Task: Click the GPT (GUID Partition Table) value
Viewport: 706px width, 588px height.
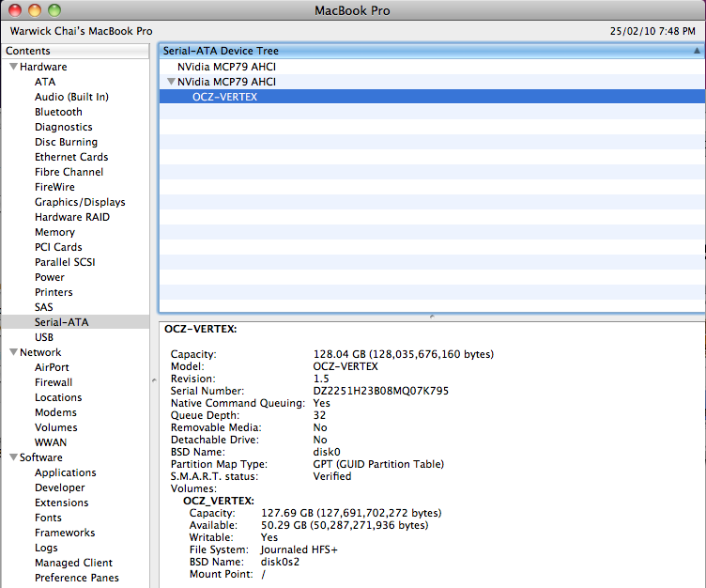Action: 378,464
